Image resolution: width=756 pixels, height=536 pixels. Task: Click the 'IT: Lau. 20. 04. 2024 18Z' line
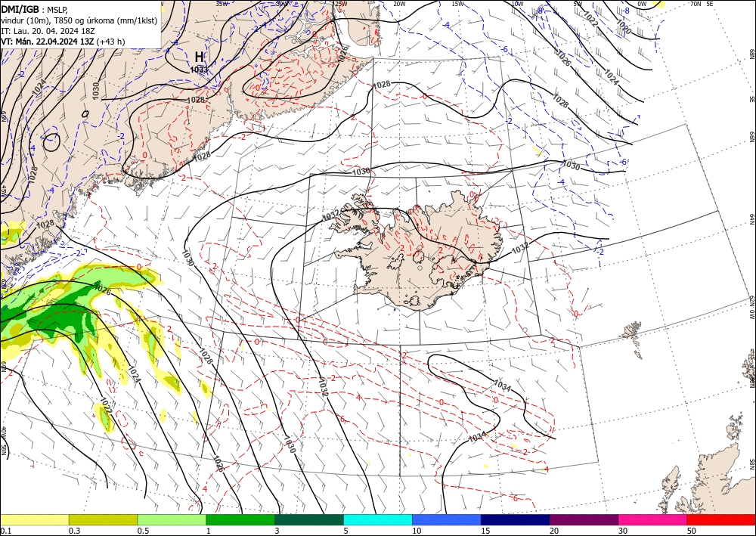48,31
